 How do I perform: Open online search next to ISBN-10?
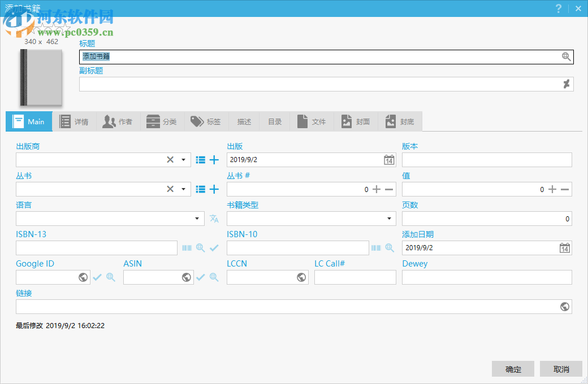tap(390, 247)
